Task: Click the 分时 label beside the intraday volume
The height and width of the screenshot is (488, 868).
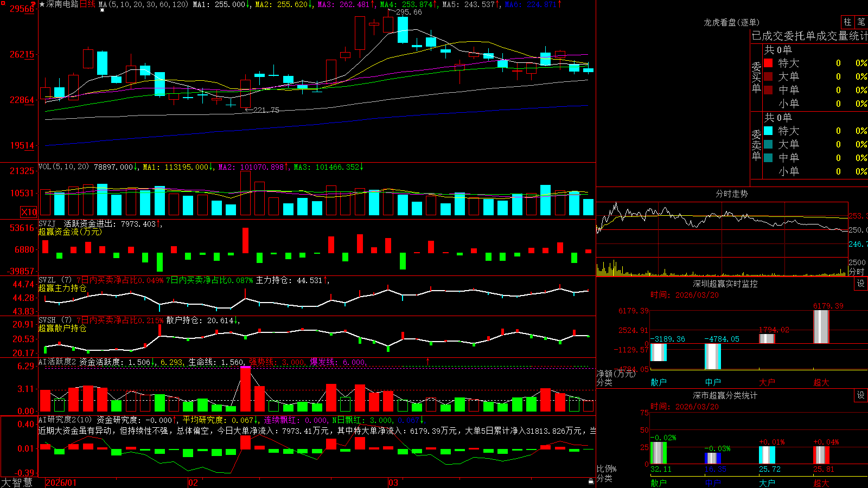Action: 857,272
